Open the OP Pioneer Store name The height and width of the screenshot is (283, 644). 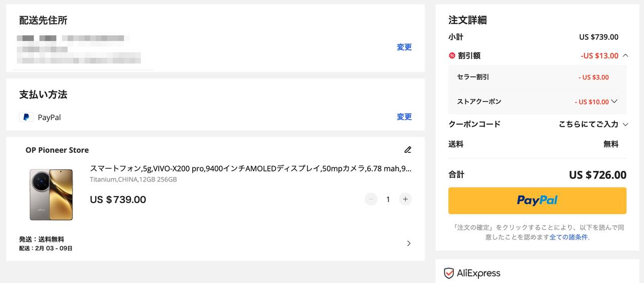57,150
